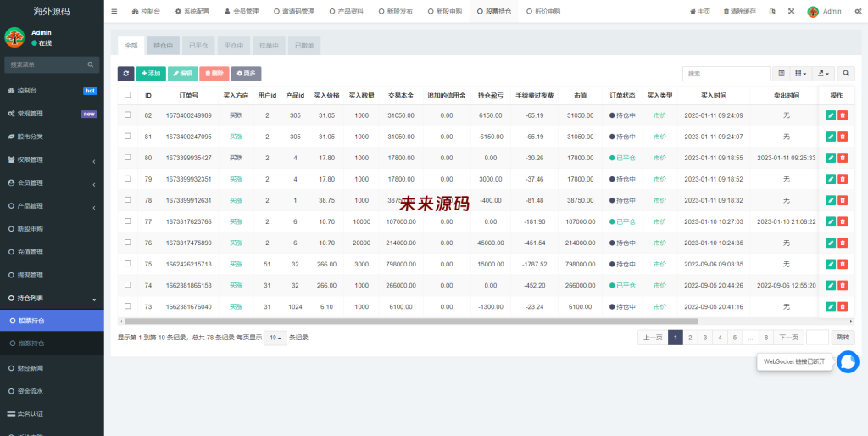Delete order row ID 82
This screenshot has width=868, height=436.
pos(843,115)
